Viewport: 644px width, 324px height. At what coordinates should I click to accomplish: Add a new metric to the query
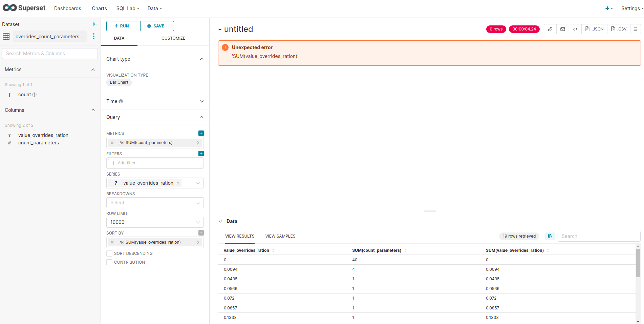pyautogui.click(x=201, y=133)
